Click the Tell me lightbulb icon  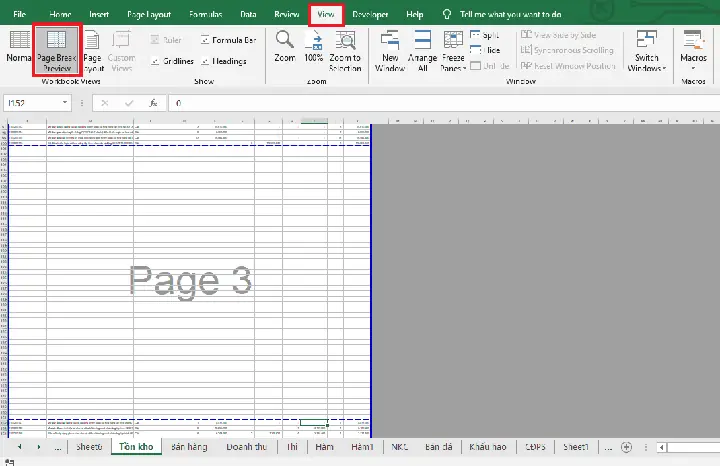pyautogui.click(x=447, y=14)
